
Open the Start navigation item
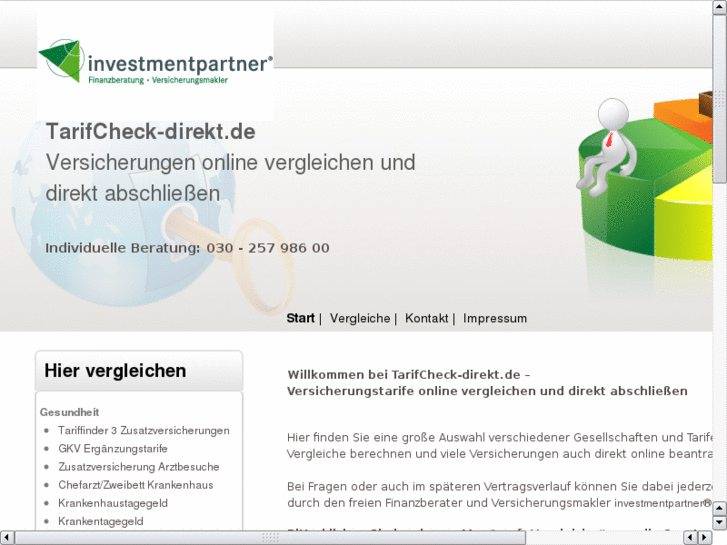(300, 319)
